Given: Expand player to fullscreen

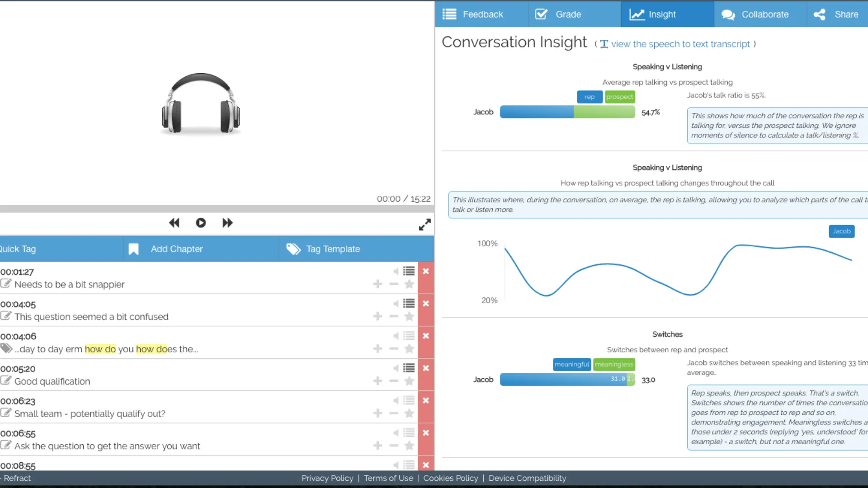Looking at the screenshot, I should (x=425, y=225).
